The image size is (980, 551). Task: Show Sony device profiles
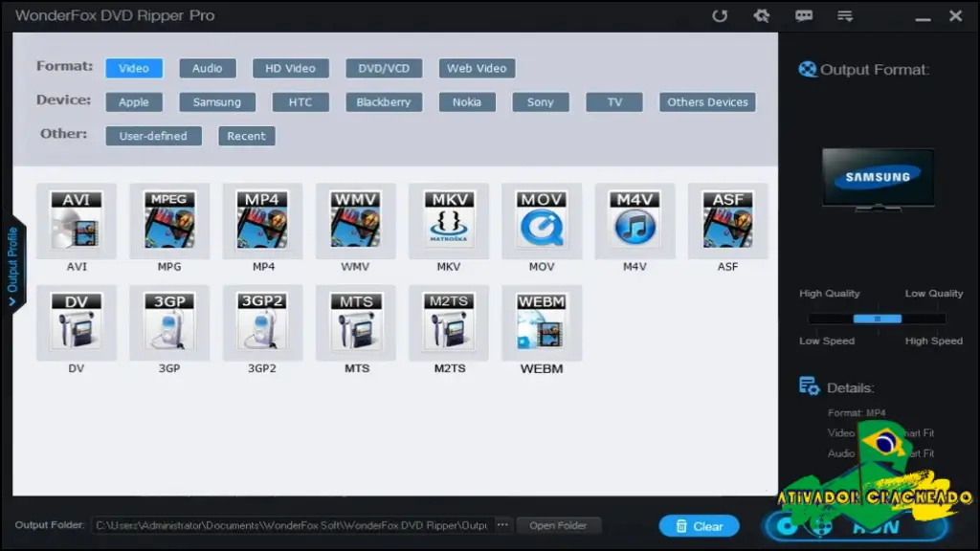(541, 101)
